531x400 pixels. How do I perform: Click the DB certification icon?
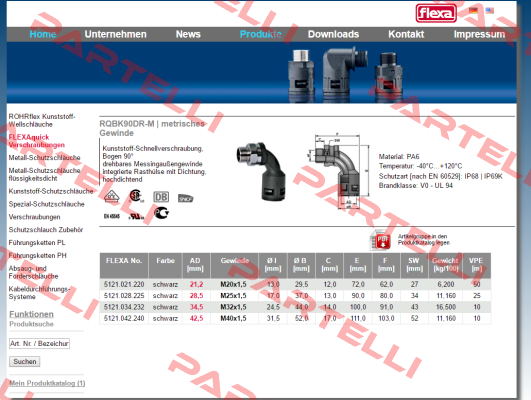pos(161,197)
